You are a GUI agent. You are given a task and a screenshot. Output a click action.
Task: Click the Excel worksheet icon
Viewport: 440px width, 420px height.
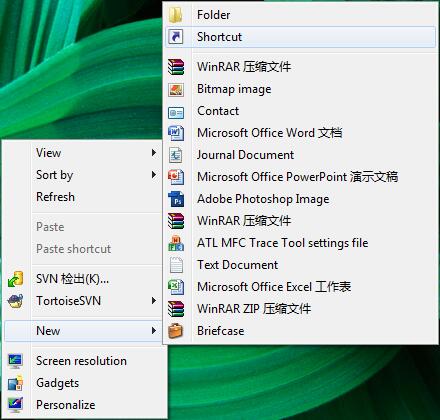point(176,287)
